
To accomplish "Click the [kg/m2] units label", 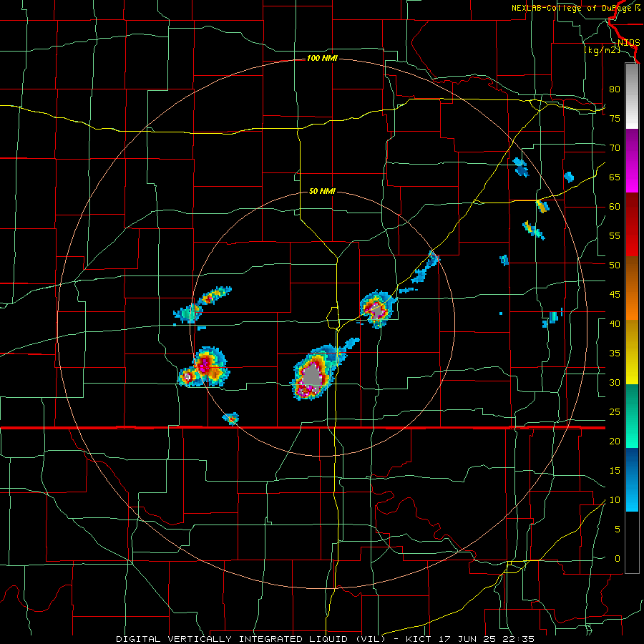I will (x=602, y=50).
